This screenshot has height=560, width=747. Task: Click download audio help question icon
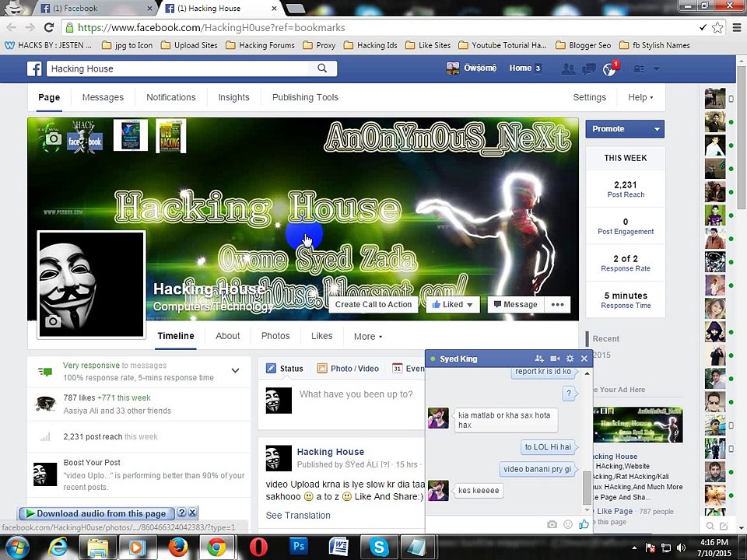tap(181, 513)
